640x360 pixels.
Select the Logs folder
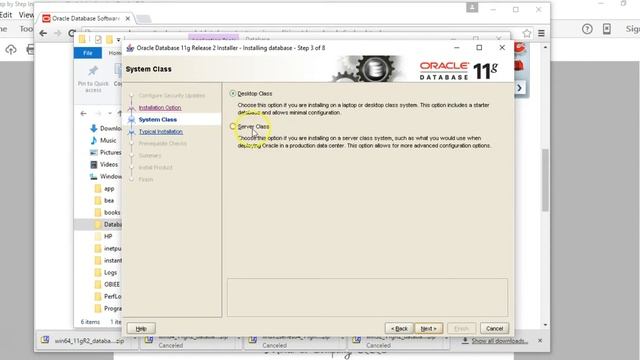pyautogui.click(x=106, y=273)
